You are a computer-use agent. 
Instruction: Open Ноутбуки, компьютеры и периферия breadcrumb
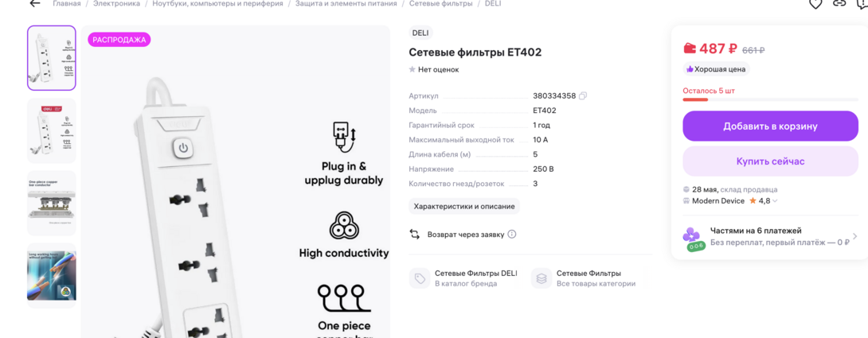[217, 3]
